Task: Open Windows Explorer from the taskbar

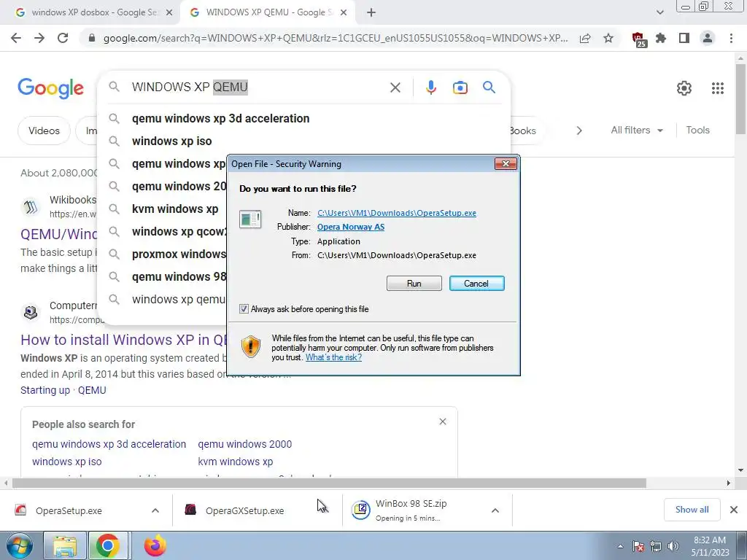Action: (65, 546)
